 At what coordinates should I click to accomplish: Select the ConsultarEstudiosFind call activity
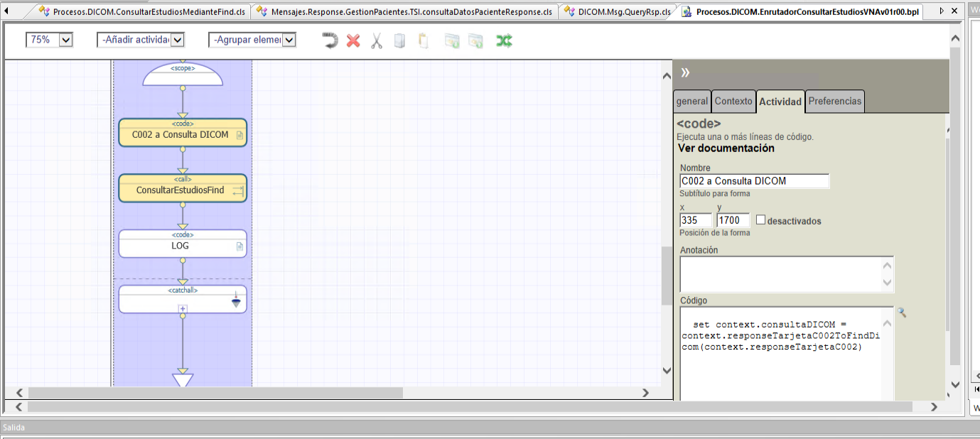coord(183,188)
